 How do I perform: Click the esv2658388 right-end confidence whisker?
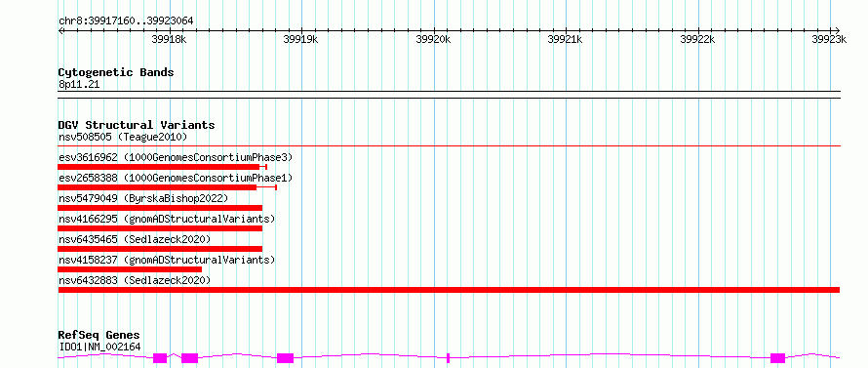coord(267,187)
